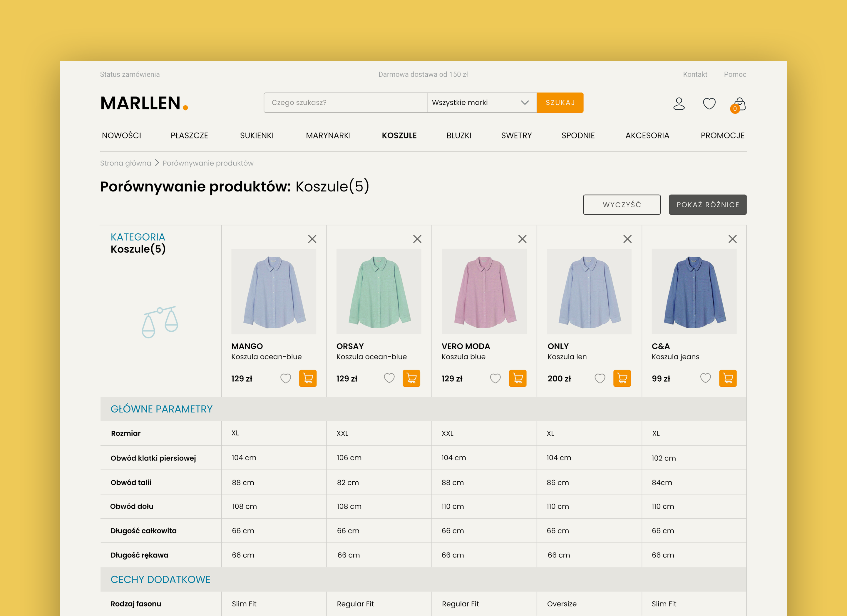Go to PROMOCJE menu item
This screenshot has height=616, width=847.
click(x=722, y=135)
